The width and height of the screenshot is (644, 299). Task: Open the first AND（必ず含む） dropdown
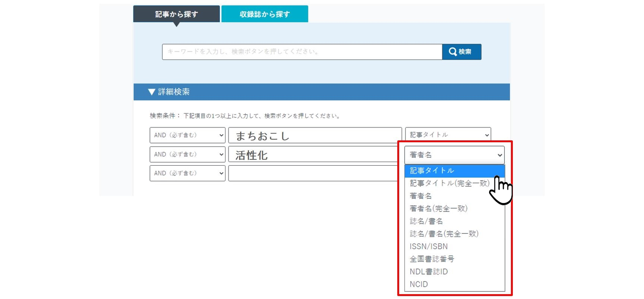(x=187, y=135)
